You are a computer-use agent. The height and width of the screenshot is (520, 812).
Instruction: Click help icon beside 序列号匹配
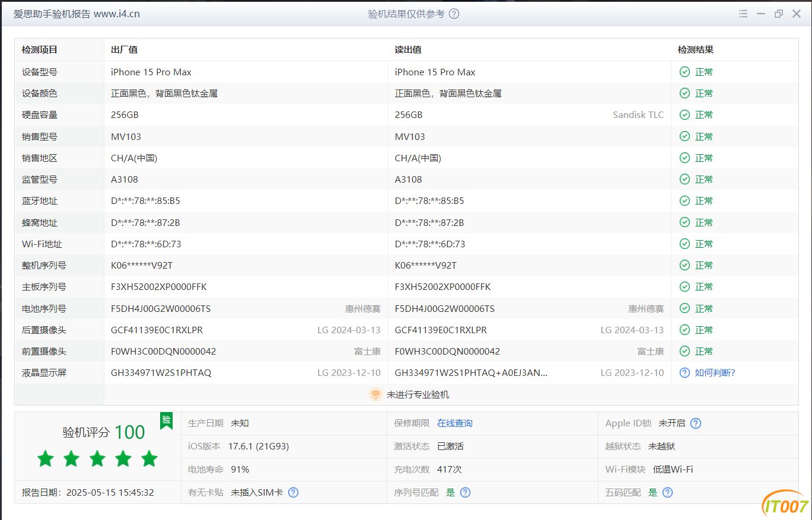point(465,493)
